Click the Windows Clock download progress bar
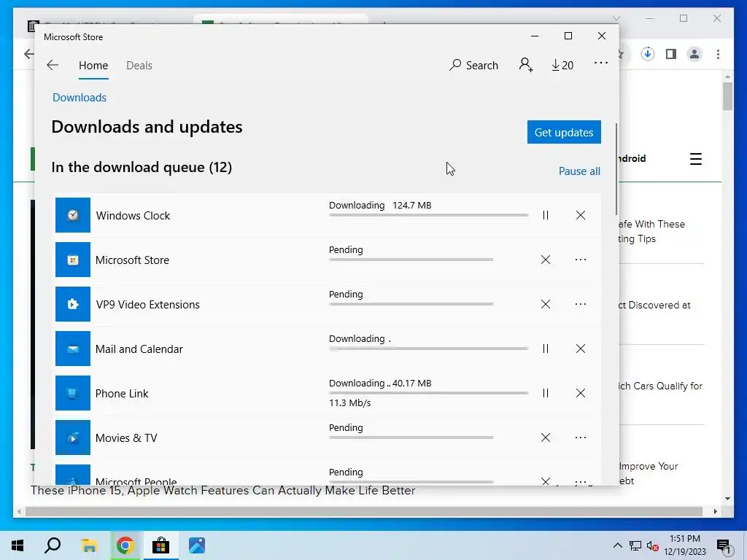The width and height of the screenshot is (747, 560). pos(428,215)
